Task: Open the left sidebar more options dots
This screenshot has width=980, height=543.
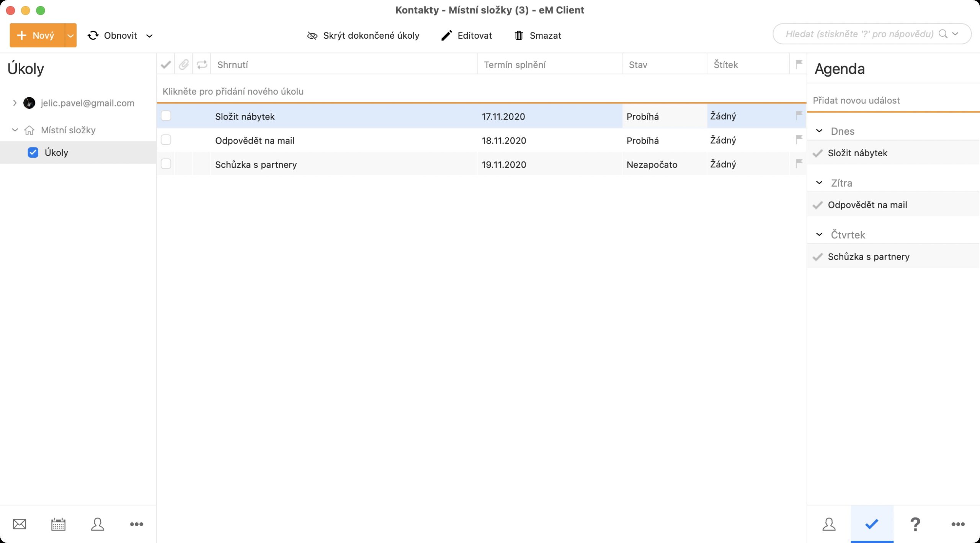Action: 136,524
